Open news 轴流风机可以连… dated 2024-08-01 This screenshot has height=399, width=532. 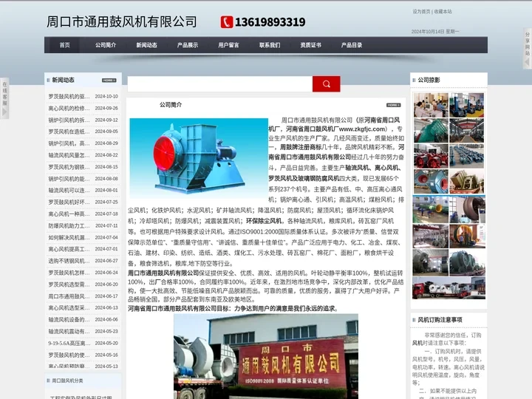pyautogui.click(x=69, y=191)
